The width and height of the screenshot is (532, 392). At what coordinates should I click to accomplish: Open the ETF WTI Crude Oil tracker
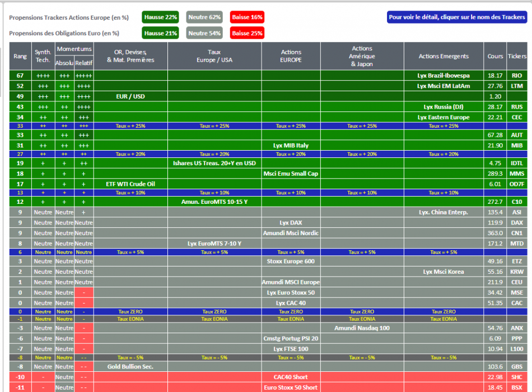[x=130, y=184]
